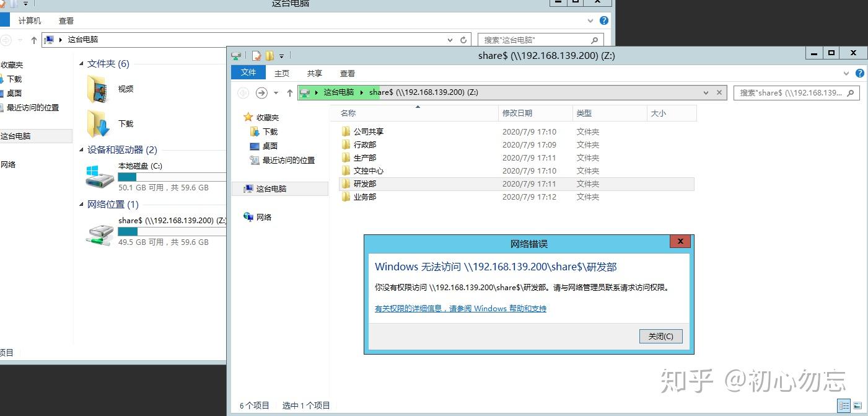Screen dimensions: 868x416
Task: Click the network drive icon in share$ title bar
Action: pos(236,56)
